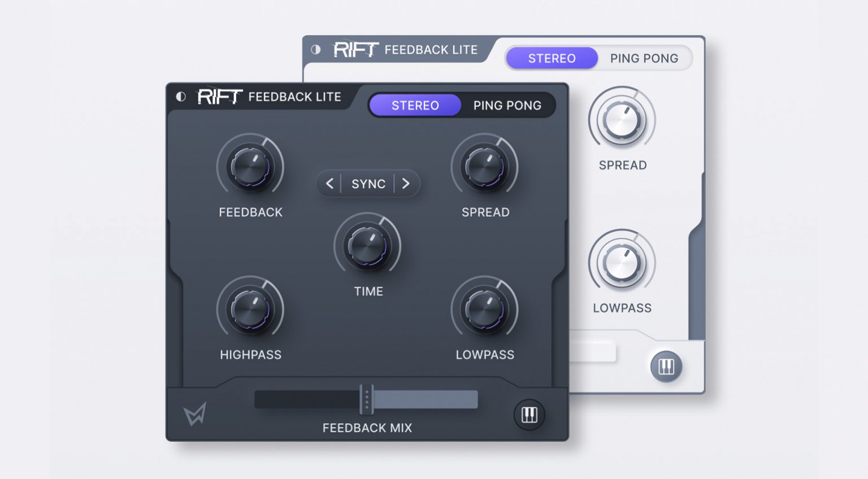This screenshot has width=868, height=479.
Task: Open the SYNC mode selector
Action: [368, 184]
